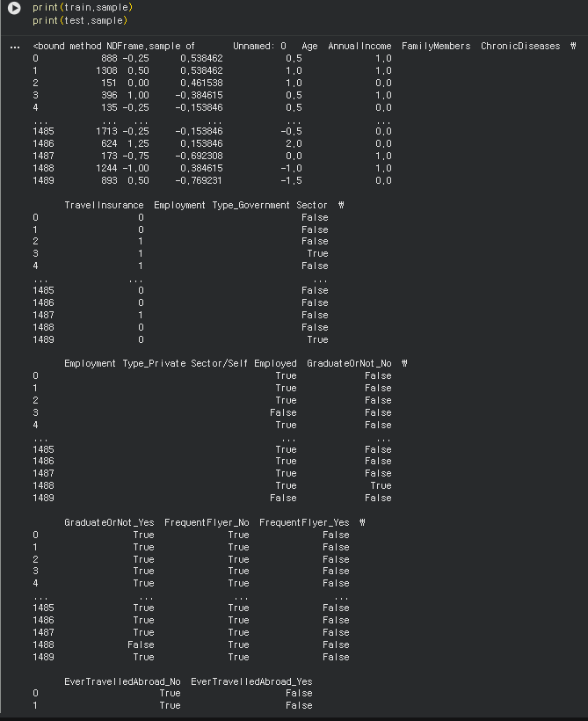Open the cell output options ellipsis
Image resolution: width=588 pixels, height=721 pixels.
coord(14,47)
